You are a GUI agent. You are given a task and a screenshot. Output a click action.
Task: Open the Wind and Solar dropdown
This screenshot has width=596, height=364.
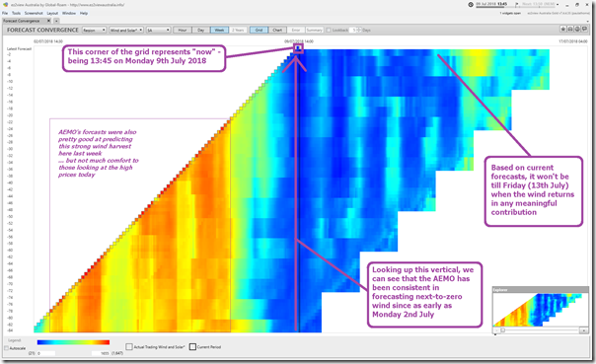point(126,30)
